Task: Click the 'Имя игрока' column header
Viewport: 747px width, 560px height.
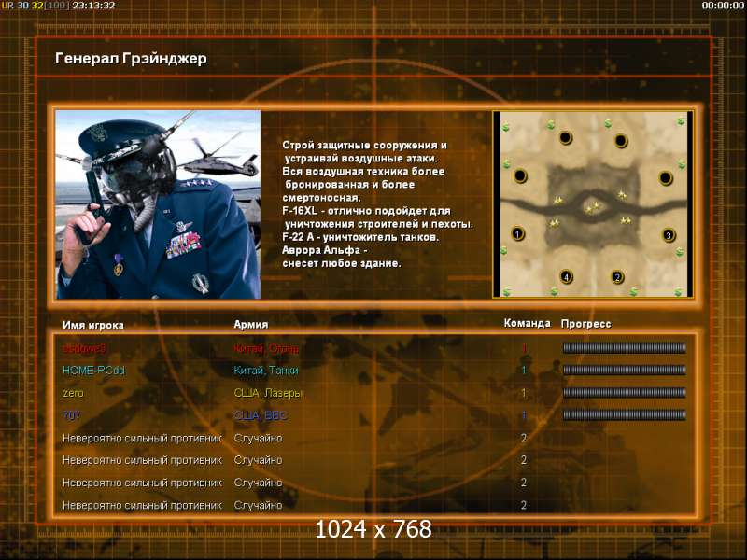Action: (93, 325)
